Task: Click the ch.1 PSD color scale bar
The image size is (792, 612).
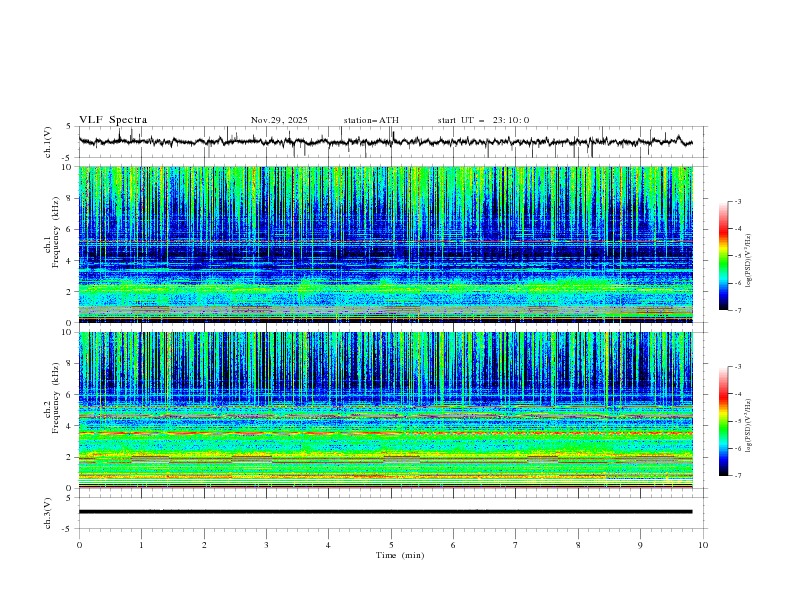Action: tap(723, 255)
